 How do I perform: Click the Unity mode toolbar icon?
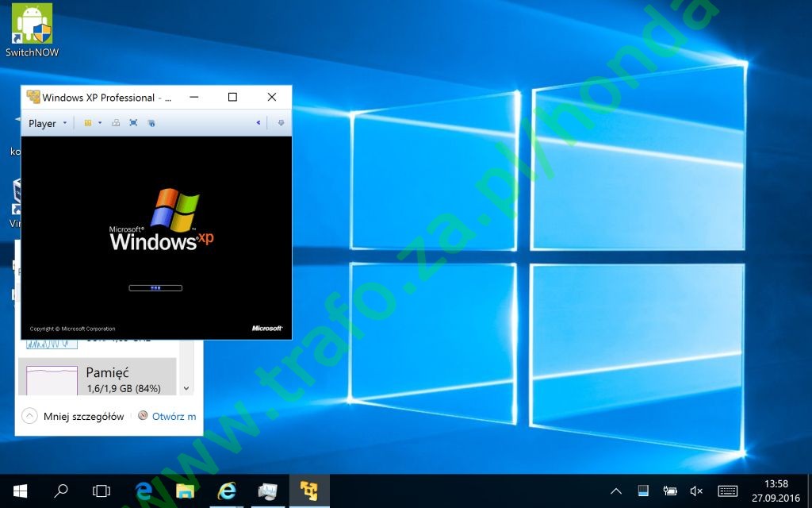[151, 123]
